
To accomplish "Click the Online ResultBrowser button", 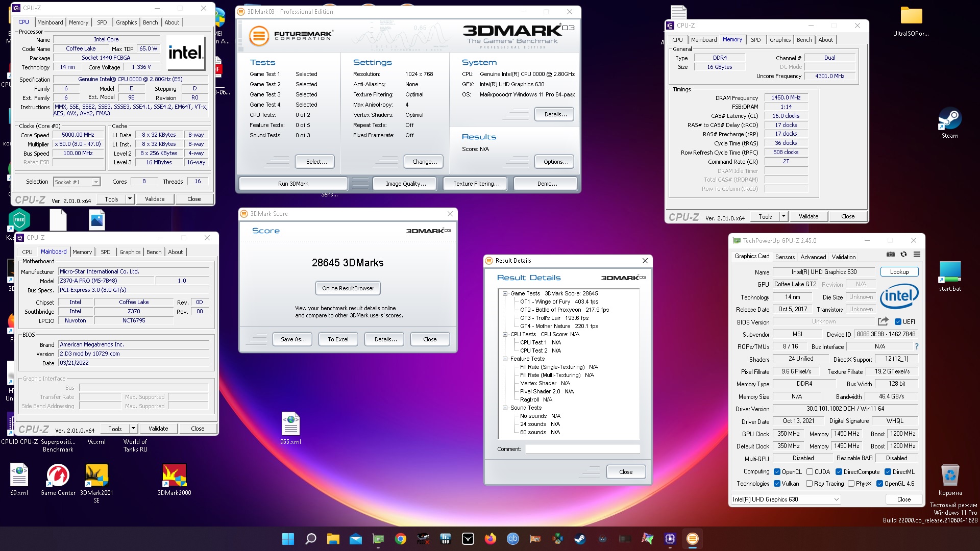I will [348, 288].
